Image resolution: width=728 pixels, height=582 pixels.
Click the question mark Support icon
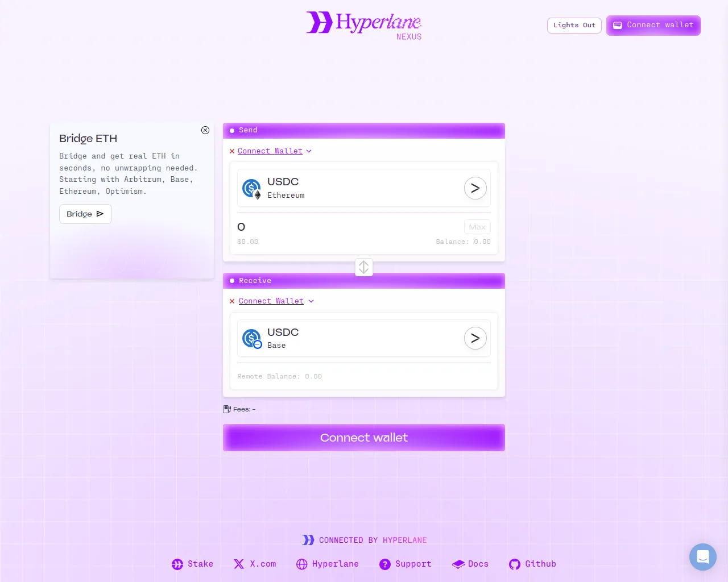tap(385, 564)
